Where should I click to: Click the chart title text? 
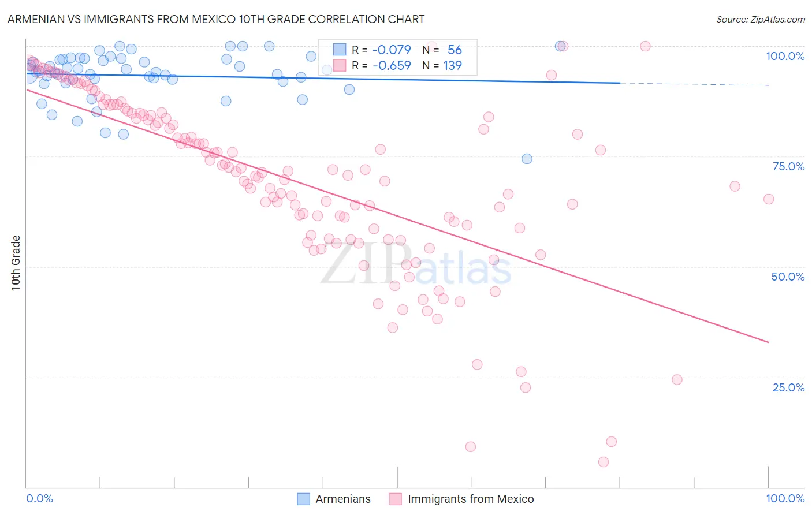216,19
